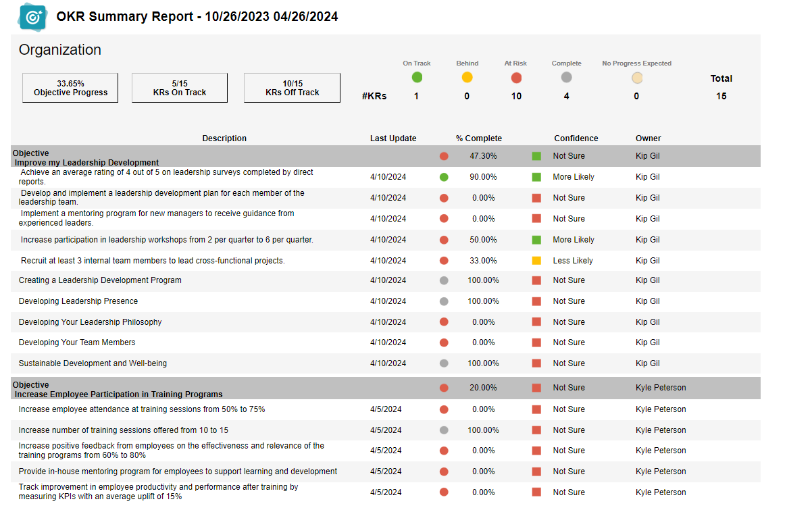Click red status dot on Developing Your Team Members
The width and height of the screenshot is (812, 510).
pos(444,342)
